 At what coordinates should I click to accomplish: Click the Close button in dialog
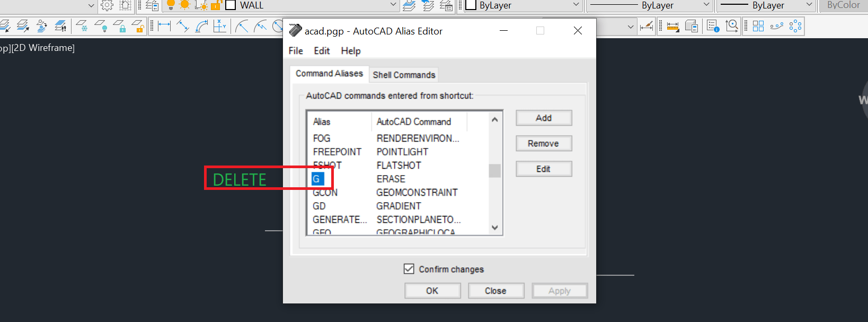tap(496, 291)
